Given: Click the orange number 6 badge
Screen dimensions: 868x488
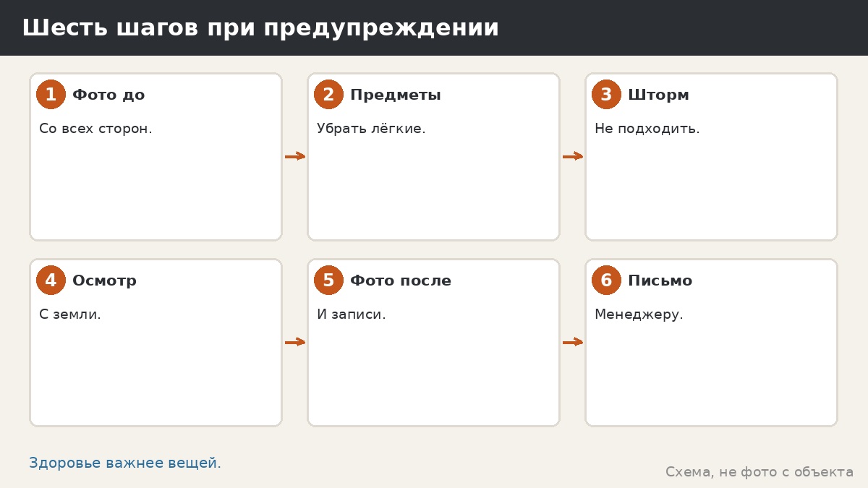Looking at the screenshot, I should point(606,281).
